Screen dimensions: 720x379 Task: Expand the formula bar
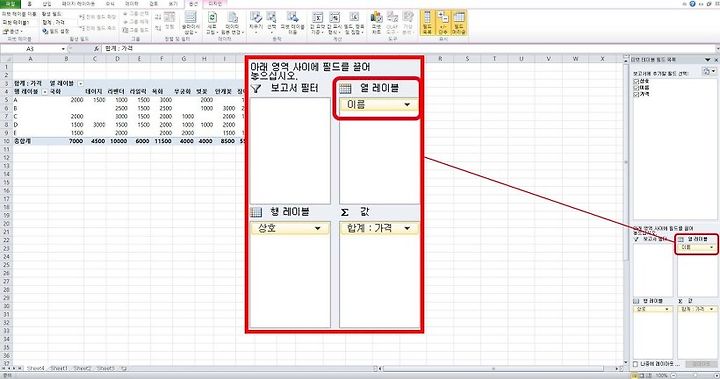click(717, 48)
